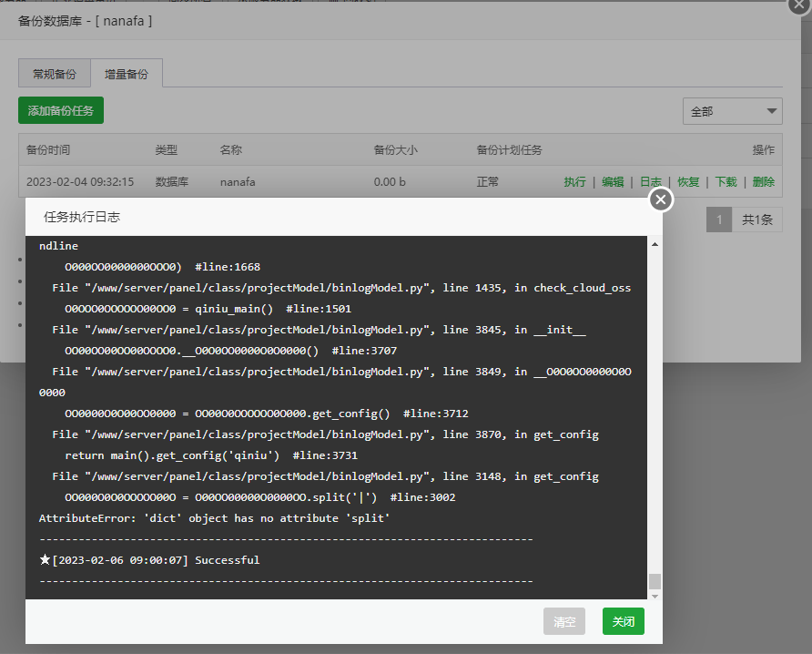Click the dropdown arrow on the 全部 filter
The image size is (812, 654).
(773, 110)
